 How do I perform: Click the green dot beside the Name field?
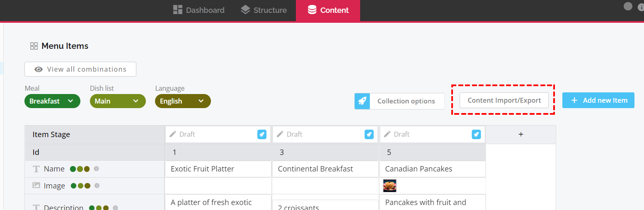pos(73,169)
